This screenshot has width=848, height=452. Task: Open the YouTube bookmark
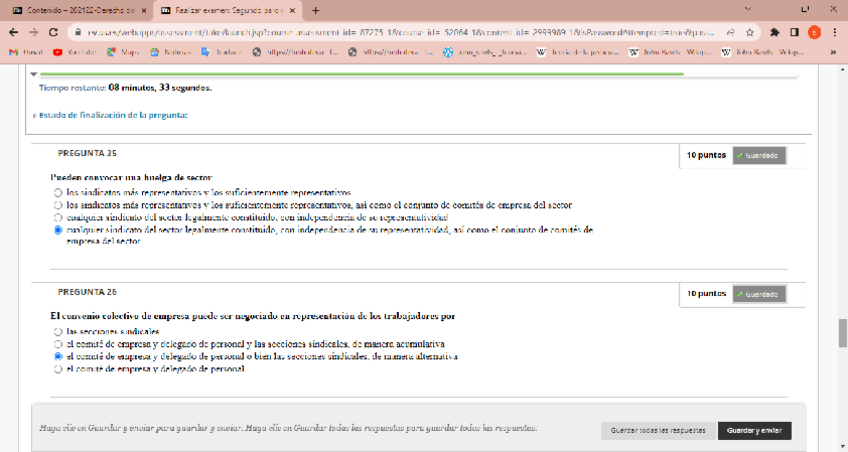(x=75, y=52)
